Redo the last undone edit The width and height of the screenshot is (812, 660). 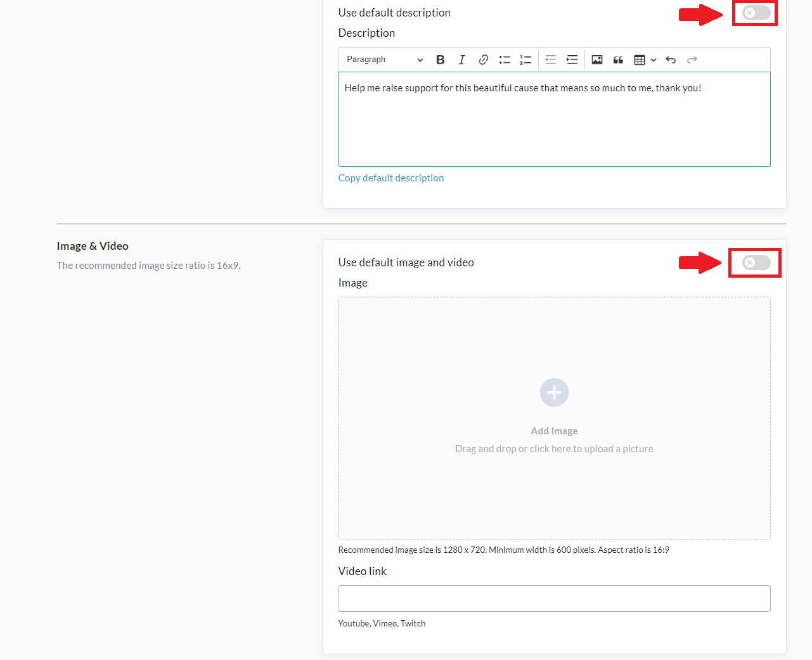(692, 60)
